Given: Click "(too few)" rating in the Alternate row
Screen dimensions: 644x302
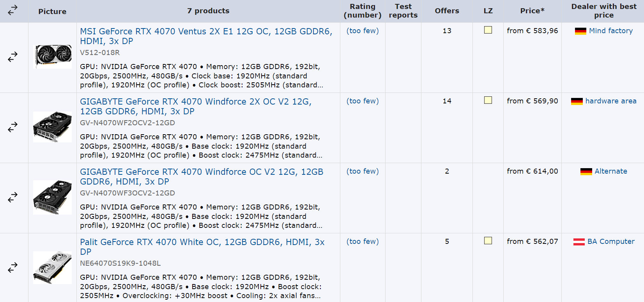Looking at the screenshot, I should point(363,171).
